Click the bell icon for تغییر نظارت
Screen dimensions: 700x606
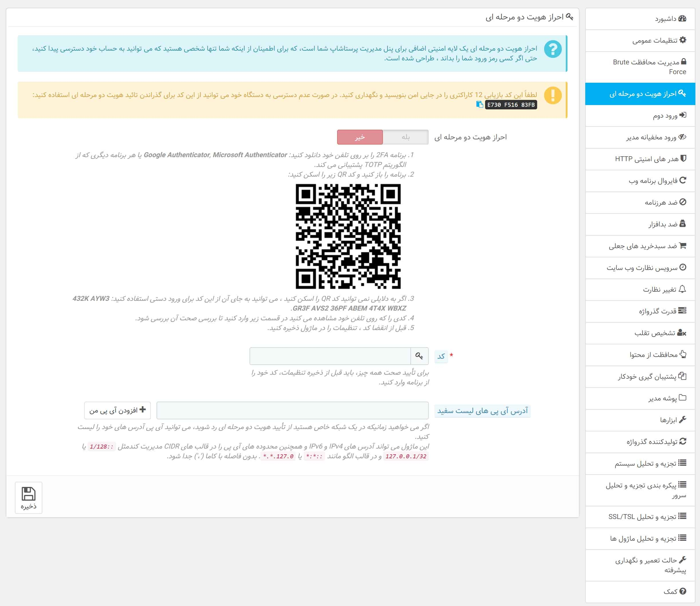683,289
